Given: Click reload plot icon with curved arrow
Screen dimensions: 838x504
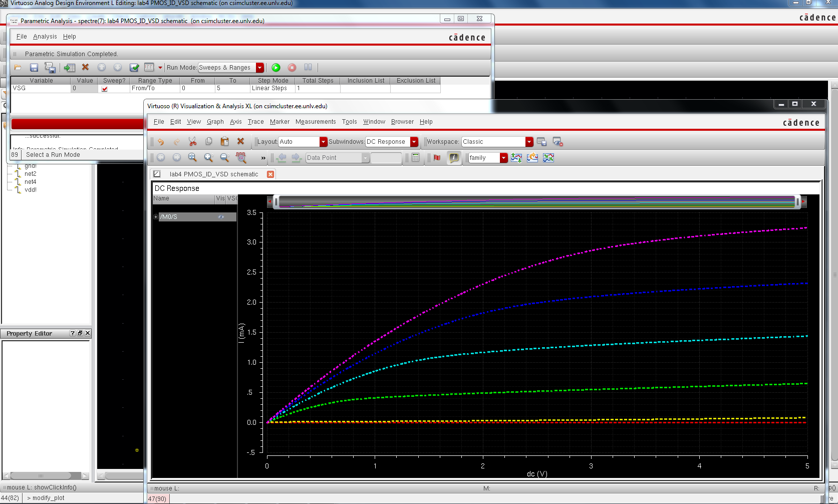Looking at the screenshot, I should point(532,158).
